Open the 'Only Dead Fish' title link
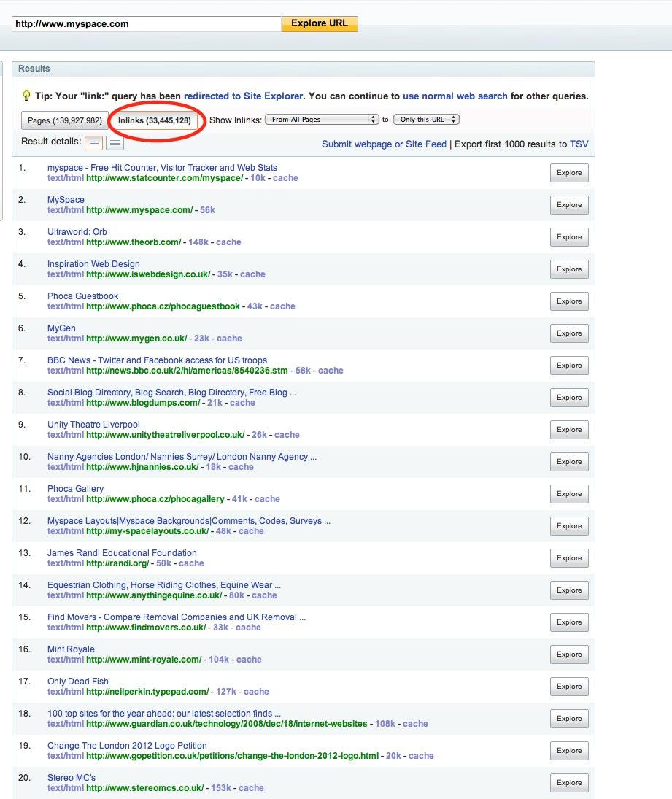Image resolution: width=672 pixels, height=799 pixels. (78, 682)
